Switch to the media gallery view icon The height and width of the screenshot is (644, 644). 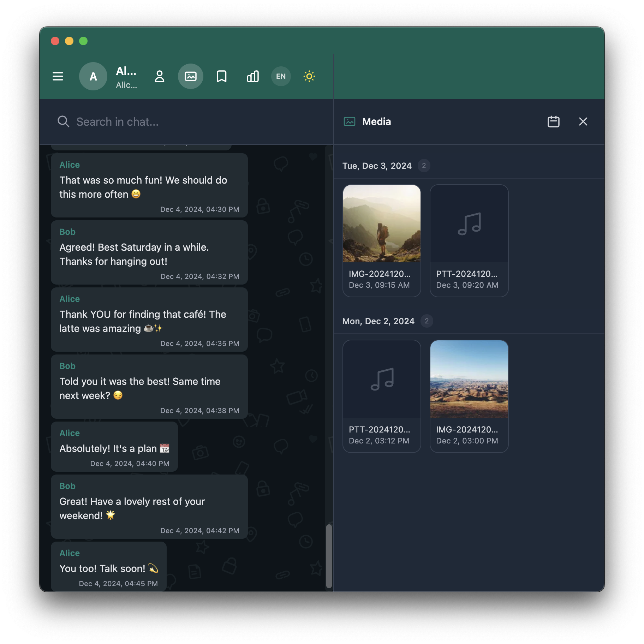(190, 76)
